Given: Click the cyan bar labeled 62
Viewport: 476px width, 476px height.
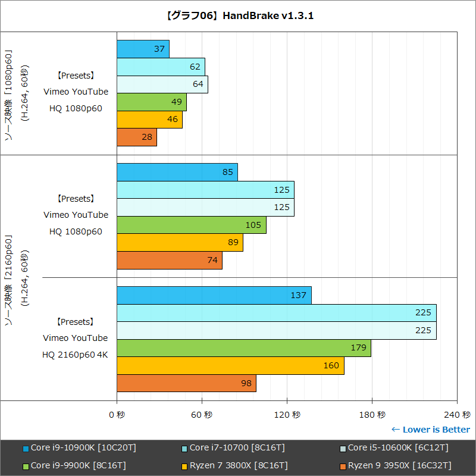Looking at the screenshot, I should click(x=161, y=67).
